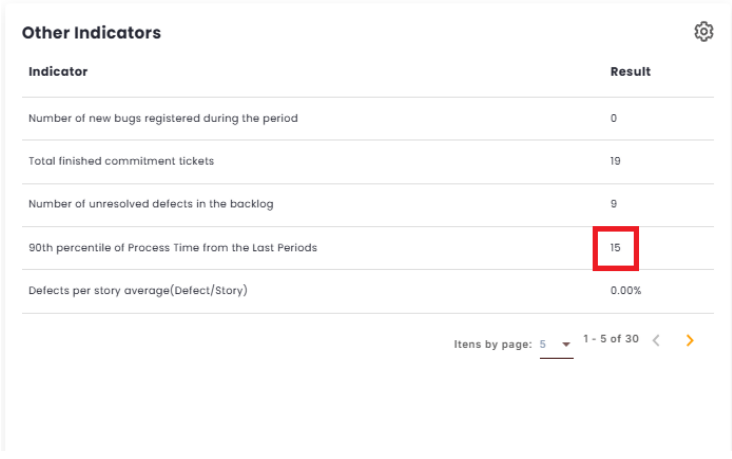Open the Other Indicators settings gear
This screenshot has height=459, width=732.
(704, 32)
